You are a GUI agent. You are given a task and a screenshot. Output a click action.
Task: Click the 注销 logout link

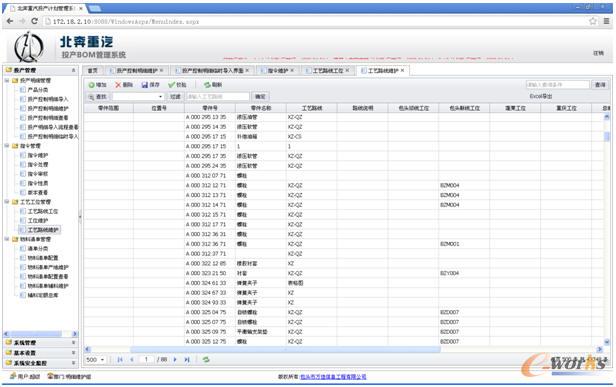(598, 53)
